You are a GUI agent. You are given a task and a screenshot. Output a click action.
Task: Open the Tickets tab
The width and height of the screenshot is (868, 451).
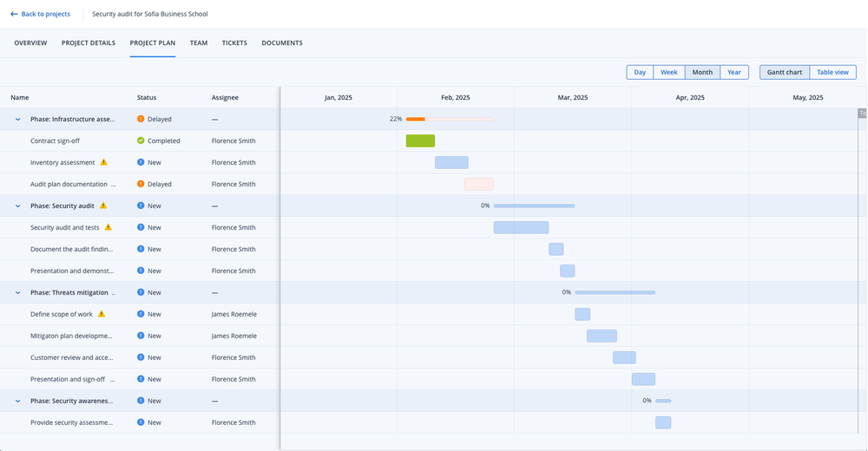click(x=234, y=42)
